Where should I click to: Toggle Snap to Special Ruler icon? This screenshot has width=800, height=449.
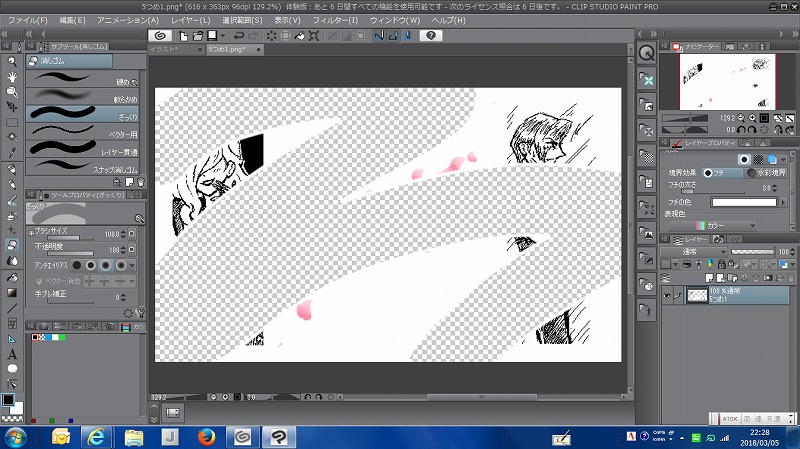[393, 36]
